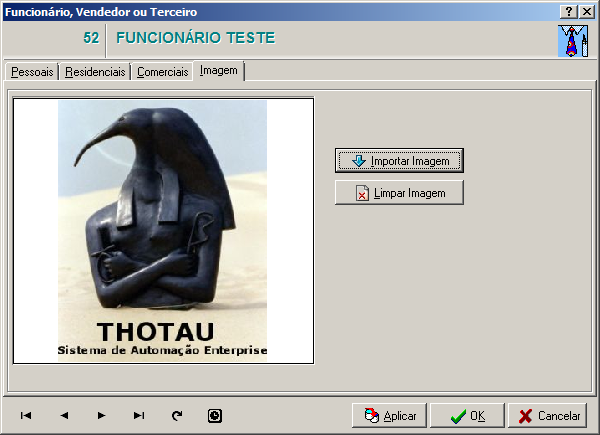This screenshot has height=435, width=600.
Task: Confirm with the OK button
Action: click(x=468, y=415)
